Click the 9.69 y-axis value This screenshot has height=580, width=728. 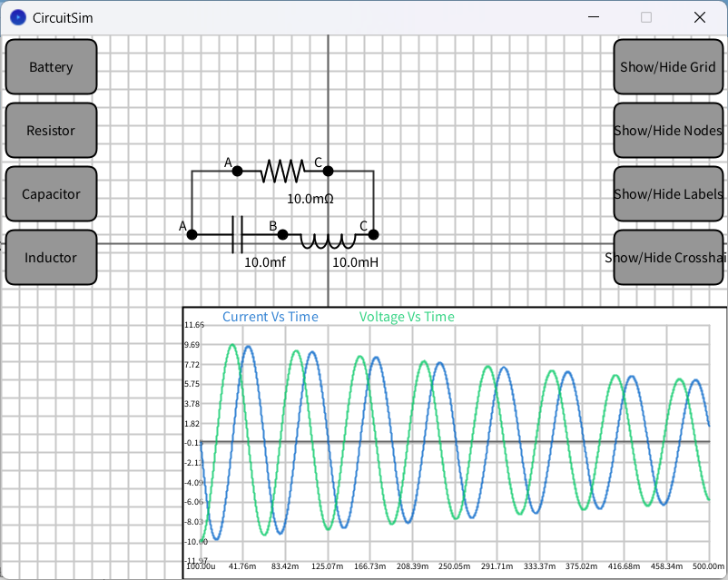[x=192, y=345]
